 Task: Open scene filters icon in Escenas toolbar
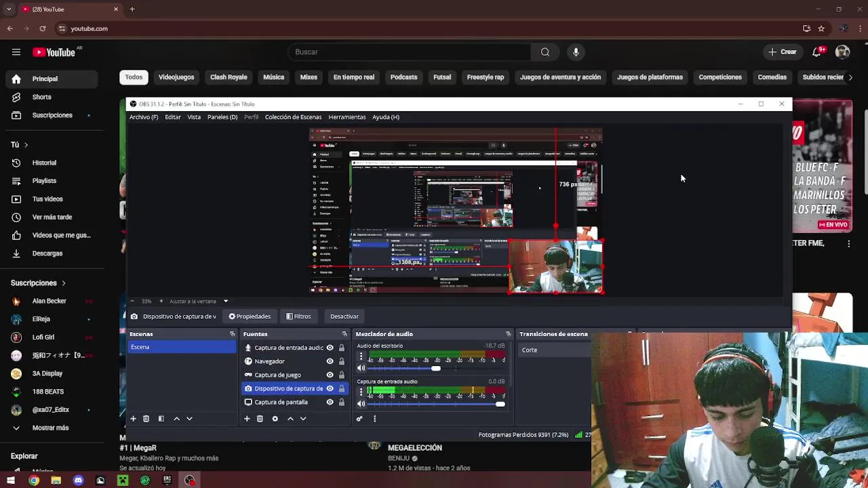tap(161, 419)
